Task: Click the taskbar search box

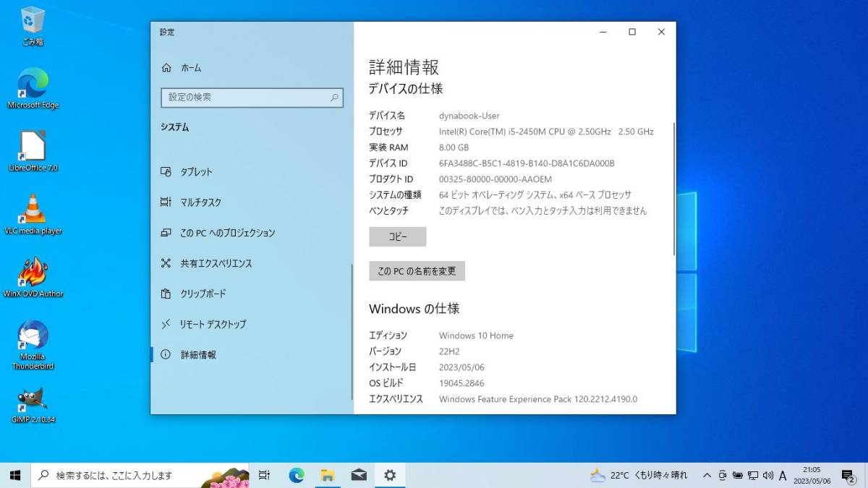Action: [x=140, y=475]
